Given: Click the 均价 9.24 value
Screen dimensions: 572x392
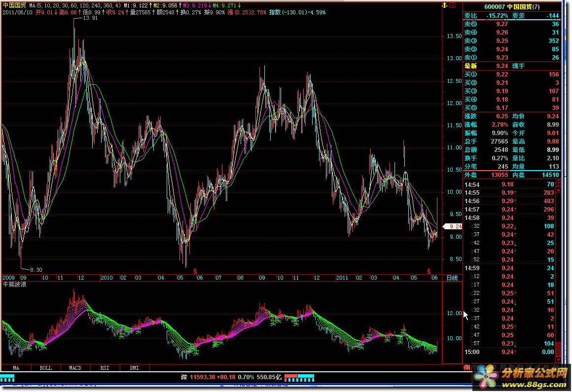Looking at the screenshot, I should coord(553,116).
